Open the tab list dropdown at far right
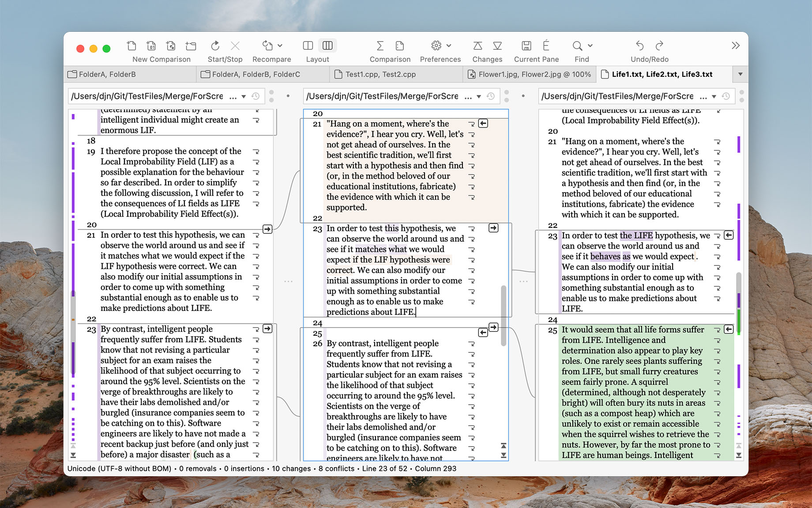This screenshot has height=508, width=812. pyautogui.click(x=740, y=74)
